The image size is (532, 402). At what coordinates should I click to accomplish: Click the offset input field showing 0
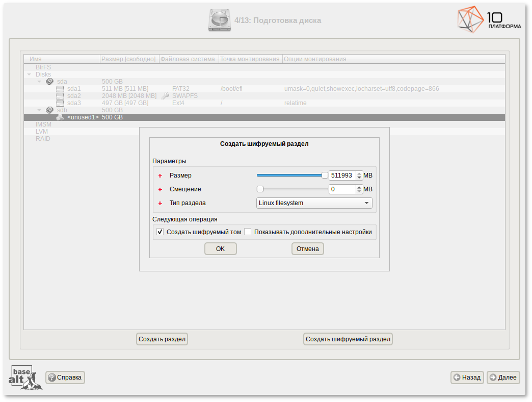coord(342,189)
